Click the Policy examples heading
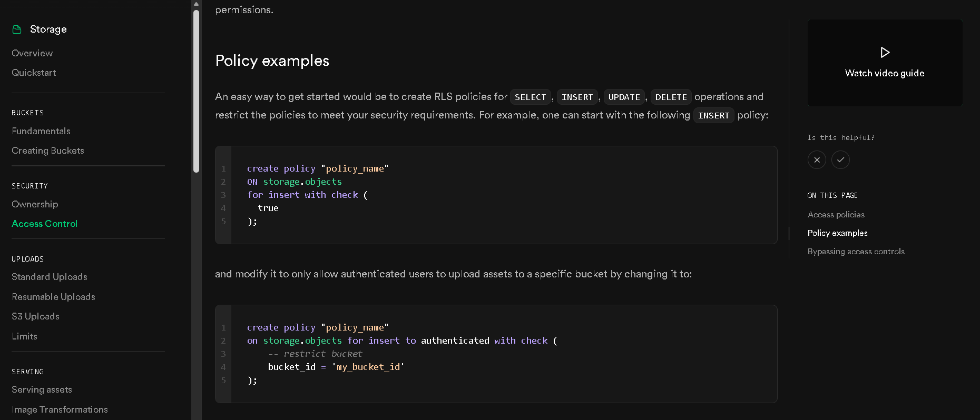Screen dimensions: 980x420 (272, 61)
